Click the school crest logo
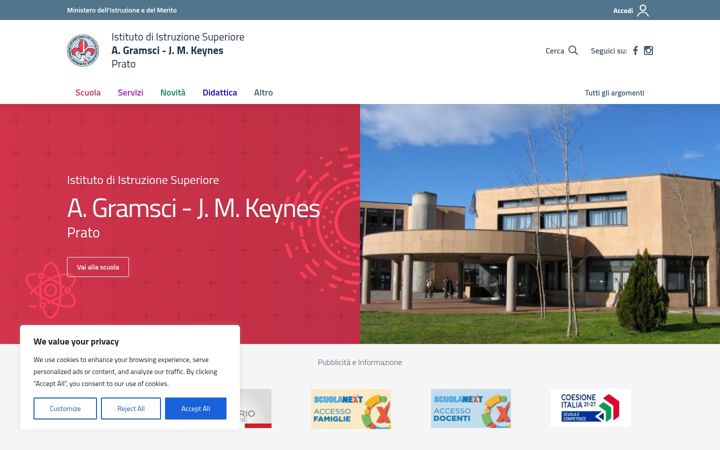This screenshot has width=720, height=450. pos(83,50)
